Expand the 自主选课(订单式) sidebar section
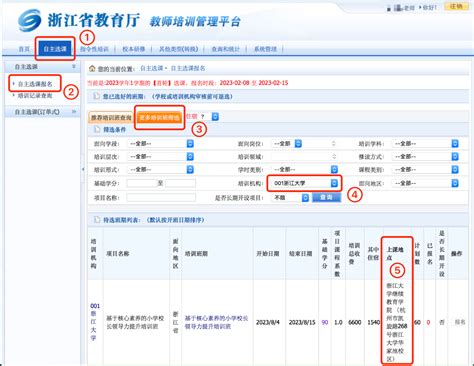The width and height of the screenshot is (474, 366). [x=74, y=112]
